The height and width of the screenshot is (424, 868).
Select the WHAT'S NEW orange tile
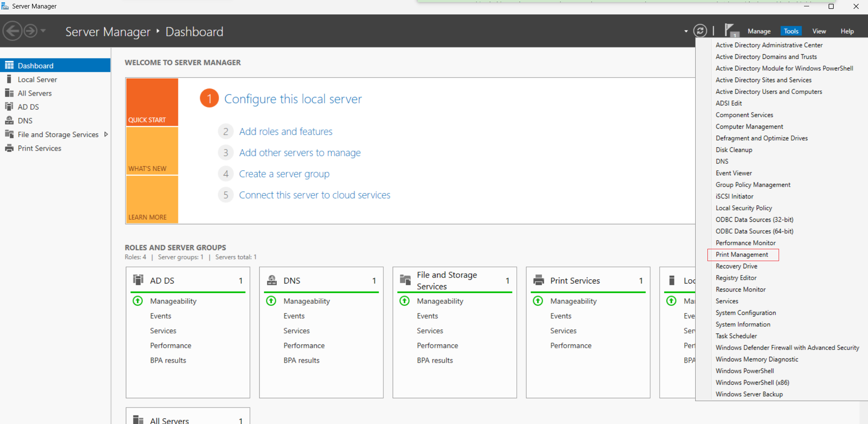point(152,151)
